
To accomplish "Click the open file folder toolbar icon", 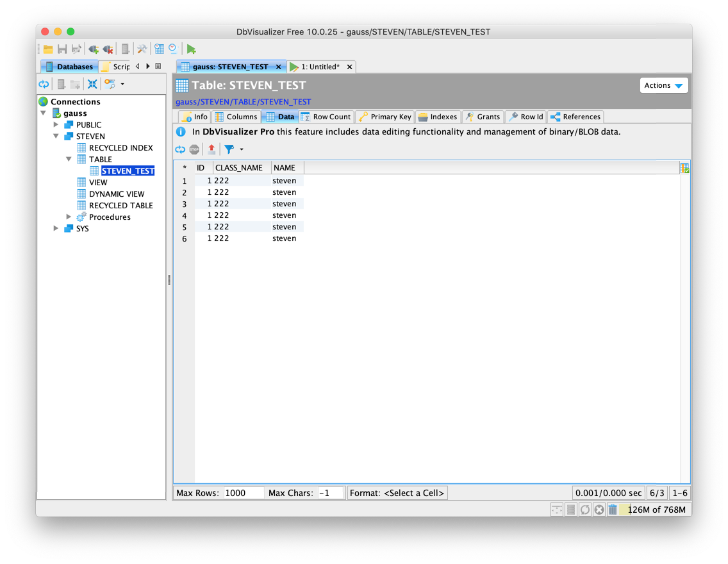I will coord(48,49).
